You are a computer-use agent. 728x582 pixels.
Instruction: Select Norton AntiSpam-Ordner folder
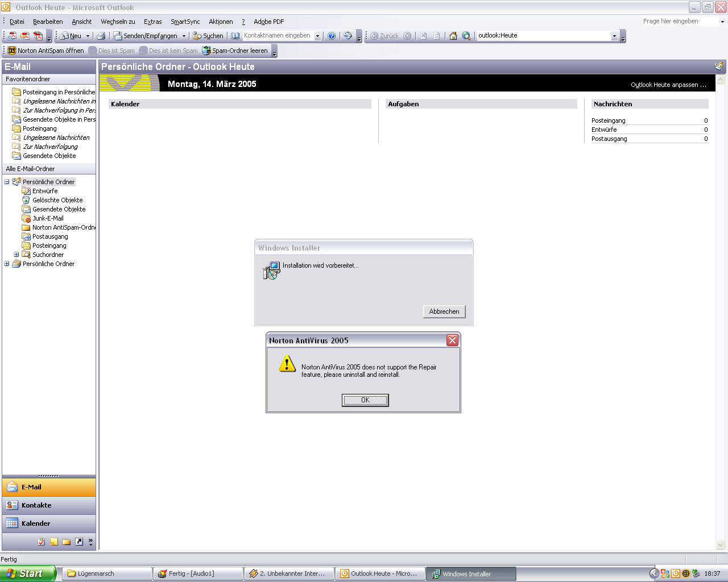[x=64, y=227]
